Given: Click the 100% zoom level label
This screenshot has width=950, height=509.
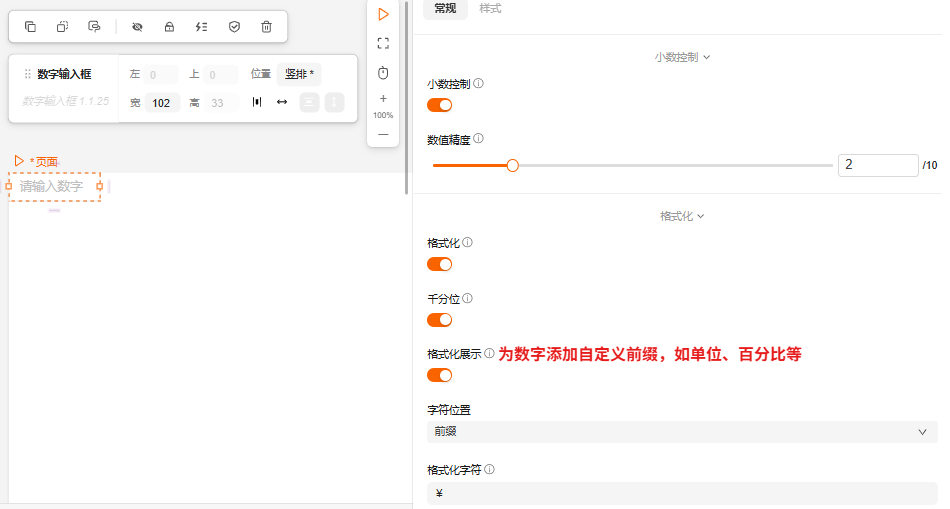Looking at the screenshot, I should pos(383,115).
